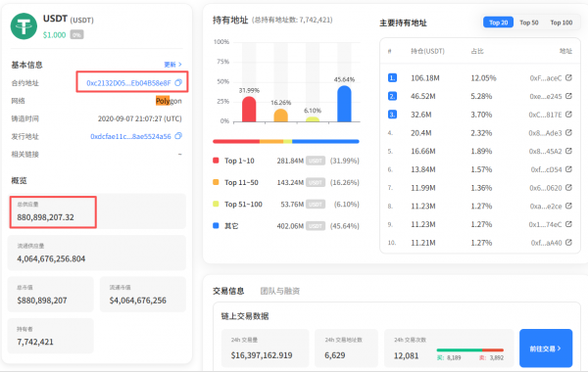Click the 前往交易 button

coord(546,349)
